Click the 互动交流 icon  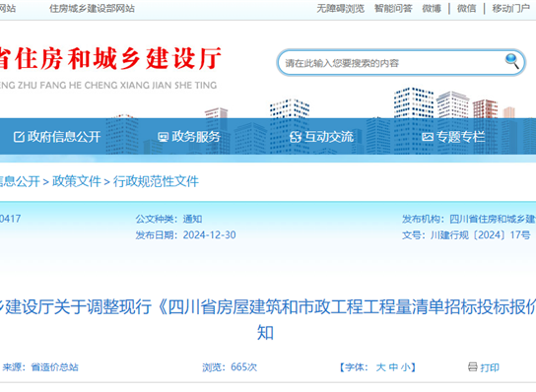pyautogui.click(x=295, y=137)
